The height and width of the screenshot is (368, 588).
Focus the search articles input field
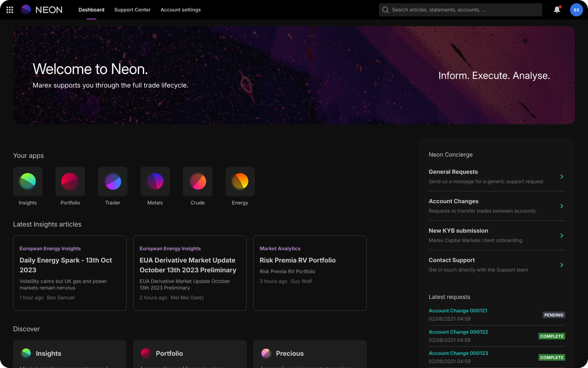[461, 10]
